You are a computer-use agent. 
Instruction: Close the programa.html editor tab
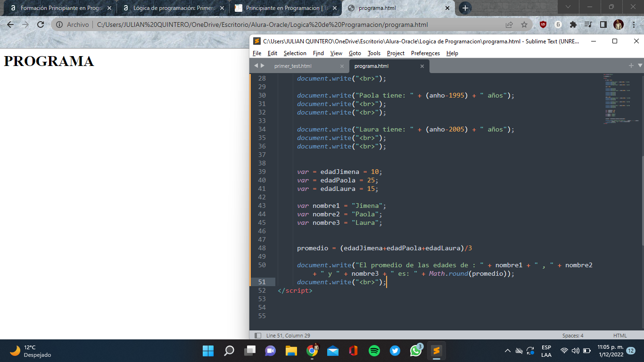pyautogui.click(x=422, y=66)
